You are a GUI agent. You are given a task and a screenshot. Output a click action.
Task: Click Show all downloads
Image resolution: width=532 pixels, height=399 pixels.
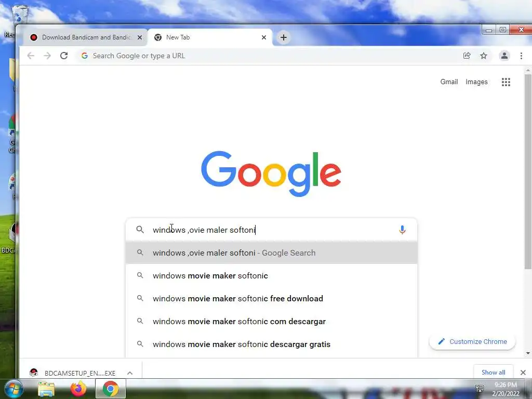pos(494,372)
